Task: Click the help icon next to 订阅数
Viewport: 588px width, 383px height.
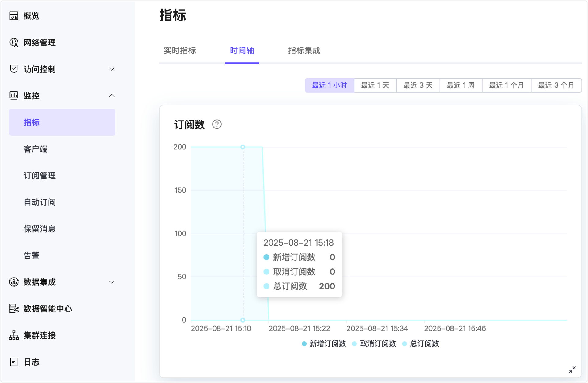Action: pos(217,124)
